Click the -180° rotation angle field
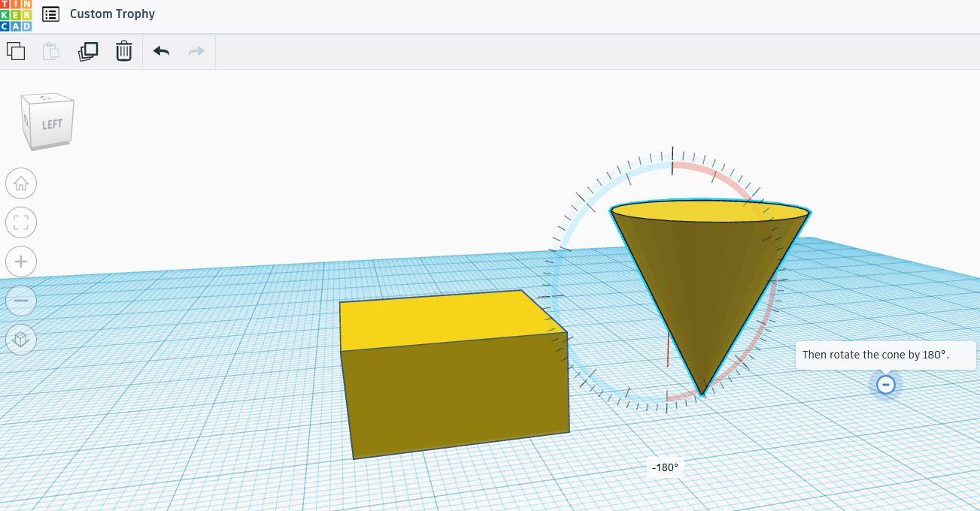The width and height of the screenshot is (980, 511). click(x=665, y=467)
